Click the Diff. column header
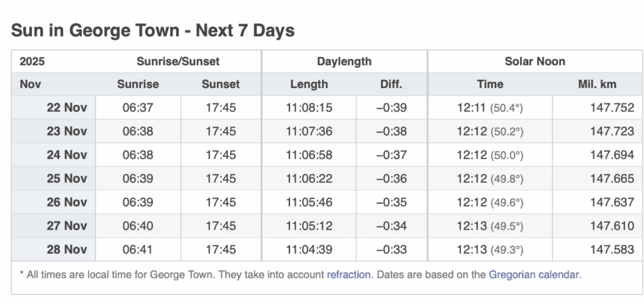The height and width of the screenshot is (304, 644). tap(391, 85)
